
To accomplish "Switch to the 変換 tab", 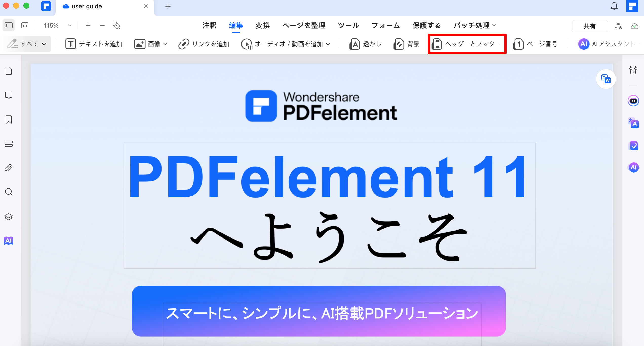I will pos(263,25).
